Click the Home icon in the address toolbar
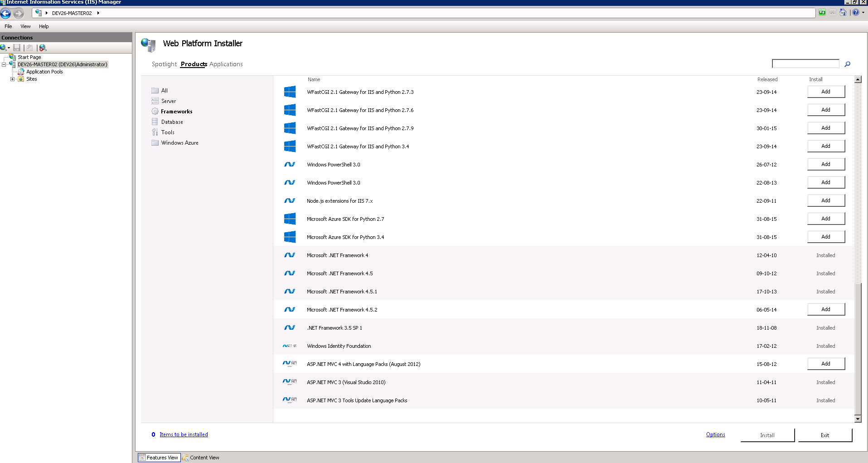The height and width of the screenshot is (463, 868). (843, 13)
